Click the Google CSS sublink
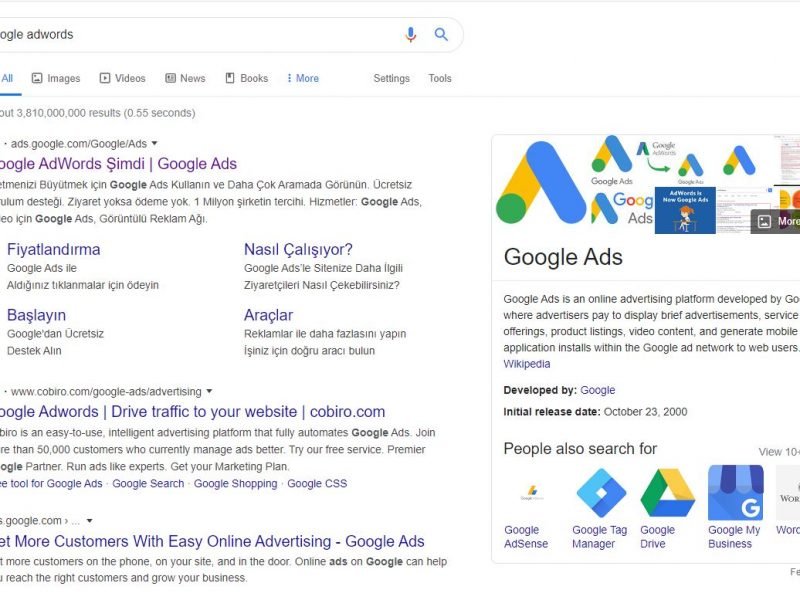Image resolution: width=800 pixels, height=600 pixels. [x=317, y=484]
